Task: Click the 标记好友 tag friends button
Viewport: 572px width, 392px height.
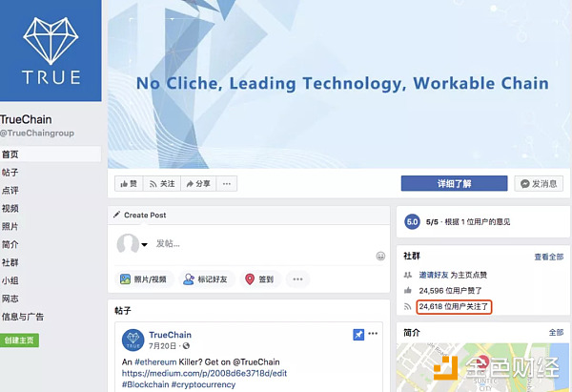Action: (206, 279)
